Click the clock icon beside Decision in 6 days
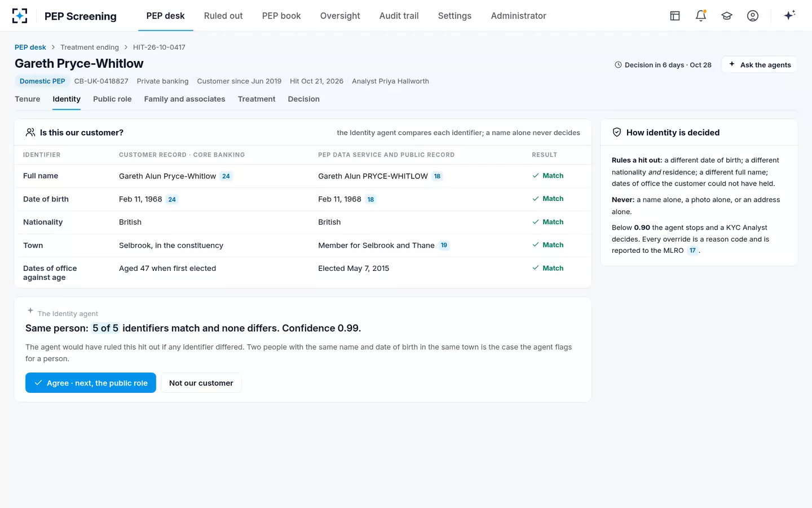812x508 pixels. pos(618,65)
